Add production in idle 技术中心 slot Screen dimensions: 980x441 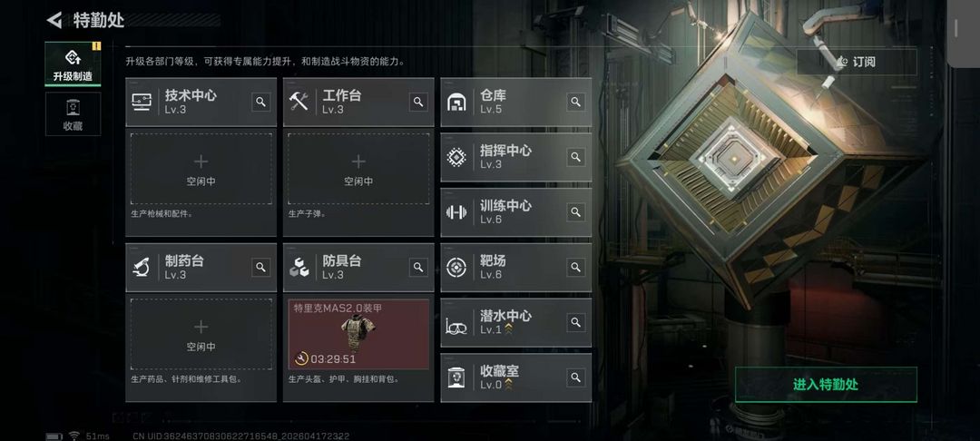201,169
